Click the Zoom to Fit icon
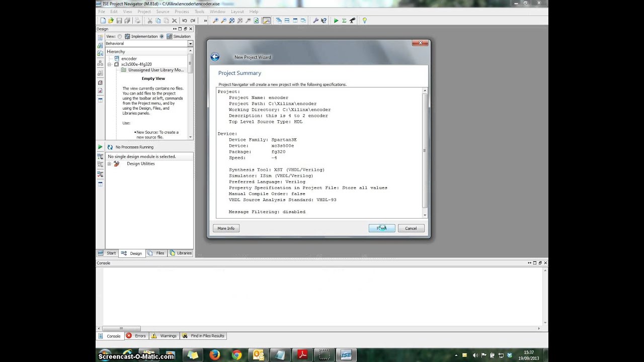This screenshot has height=362, width=644. click(231, 21)
